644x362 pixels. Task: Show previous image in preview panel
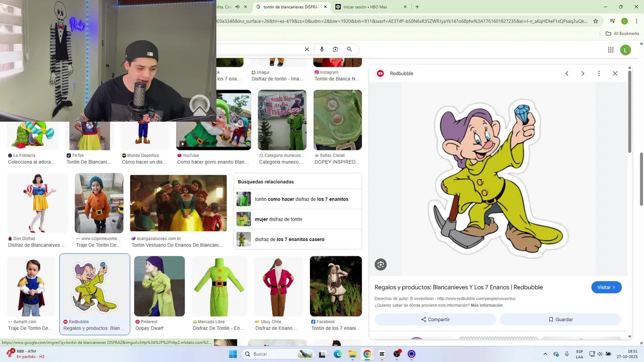coord(567,73)
